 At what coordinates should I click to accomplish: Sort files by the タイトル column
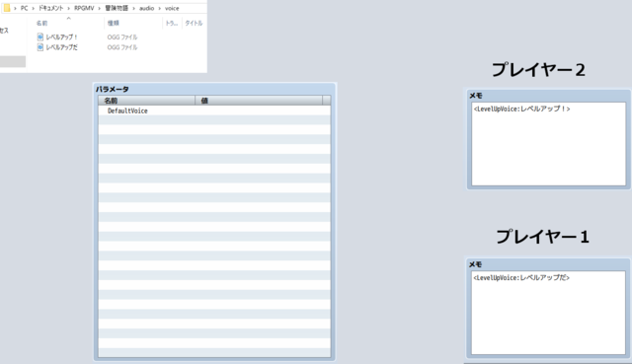[x=194, y=24]
